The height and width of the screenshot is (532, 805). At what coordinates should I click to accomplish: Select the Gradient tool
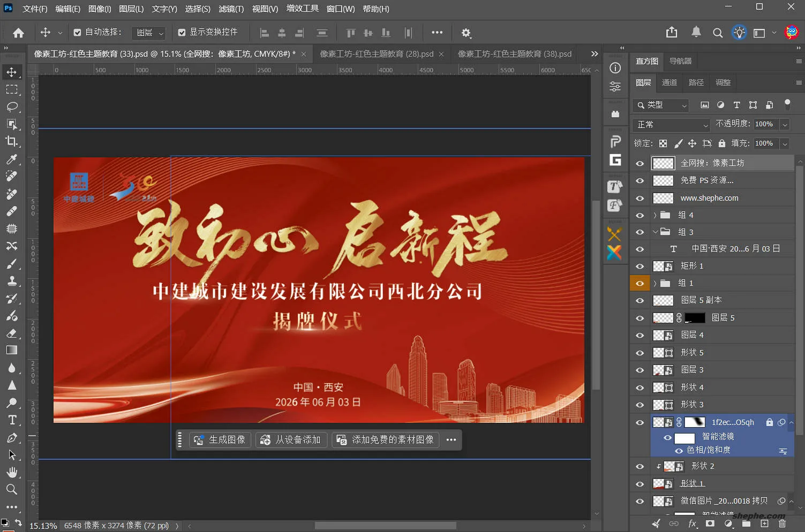tap(12, 350)
